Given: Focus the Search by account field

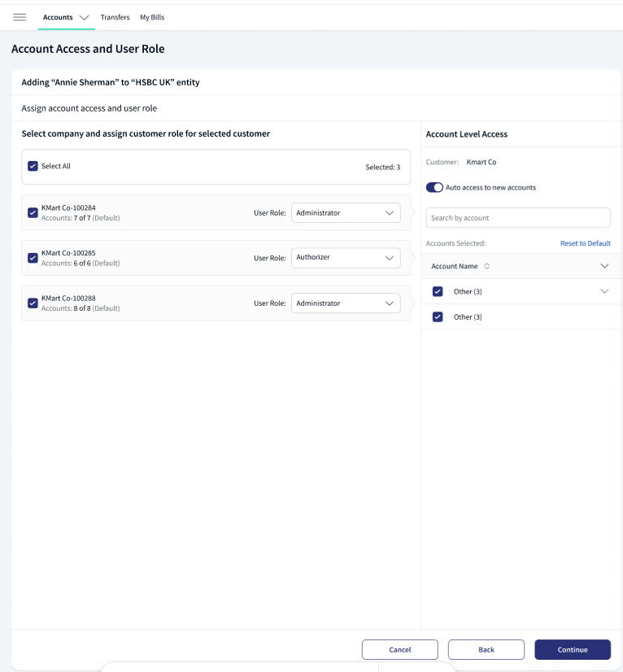Looking at the screenshot, I should point(518,218).
